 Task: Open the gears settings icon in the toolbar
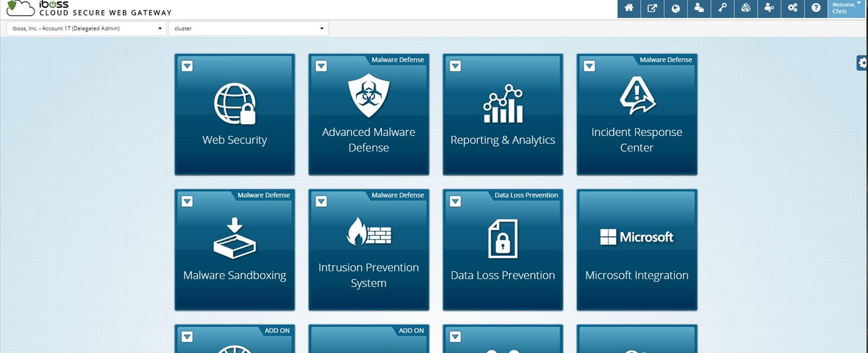coord(793,8)
